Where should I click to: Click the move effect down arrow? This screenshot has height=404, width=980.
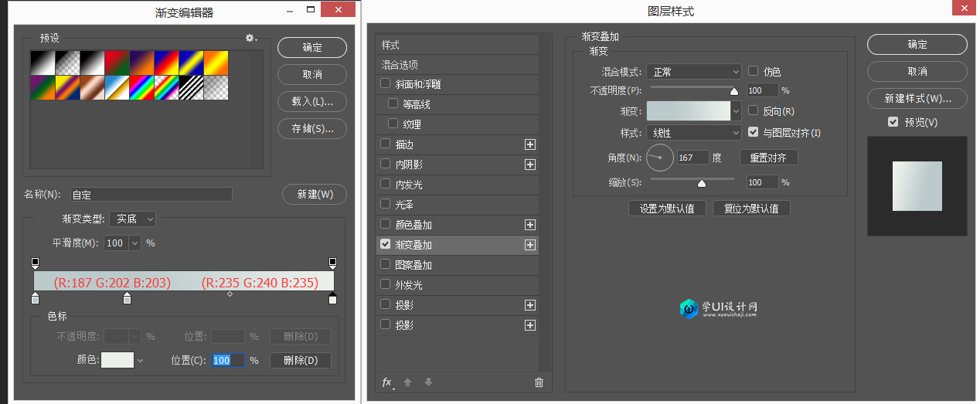point(428,382)
